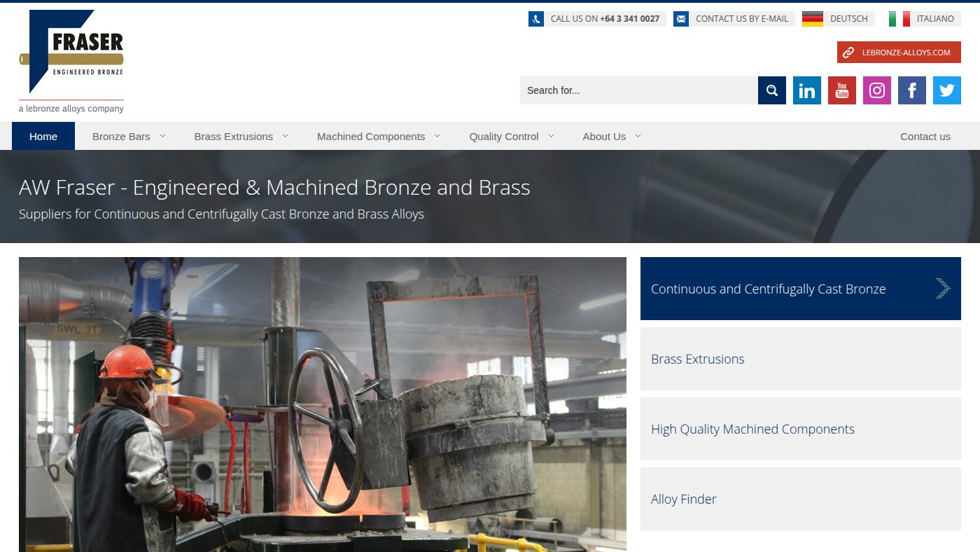Click into the Search for field
Viewport: 980px width, 552px height.
click(639, 90)
